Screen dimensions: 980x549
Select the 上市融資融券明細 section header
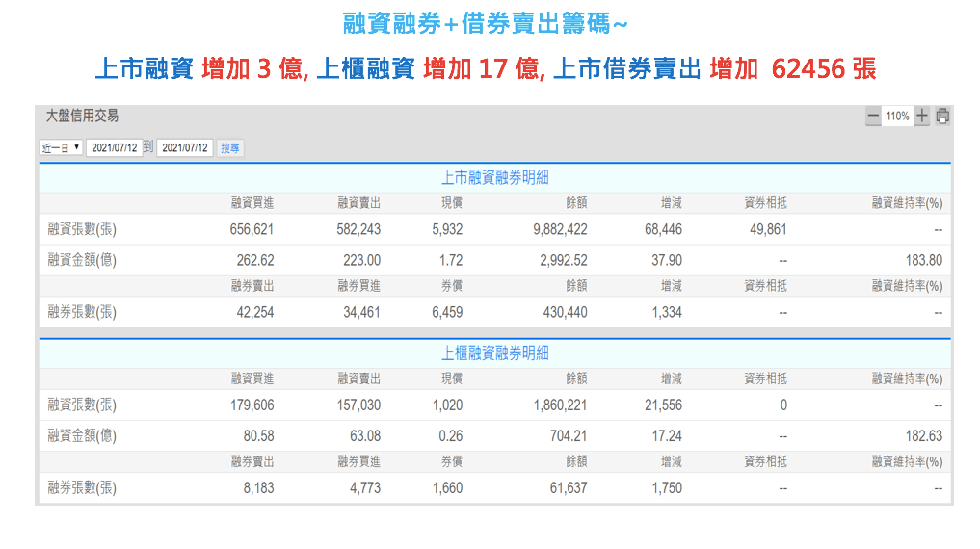click(494, 177)
